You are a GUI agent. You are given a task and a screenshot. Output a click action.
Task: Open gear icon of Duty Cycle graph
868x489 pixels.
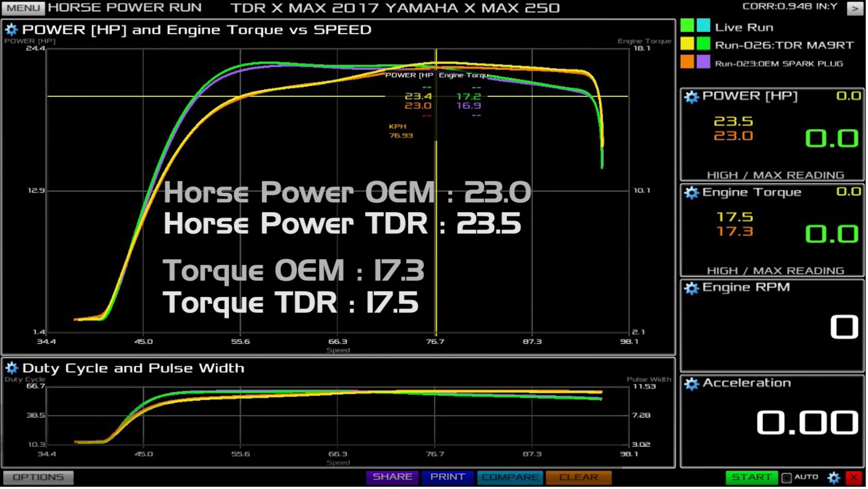point(11,369)
